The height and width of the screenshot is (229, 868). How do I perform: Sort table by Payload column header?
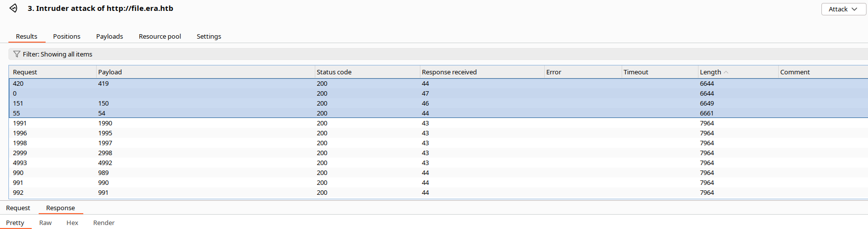[110, 72]
